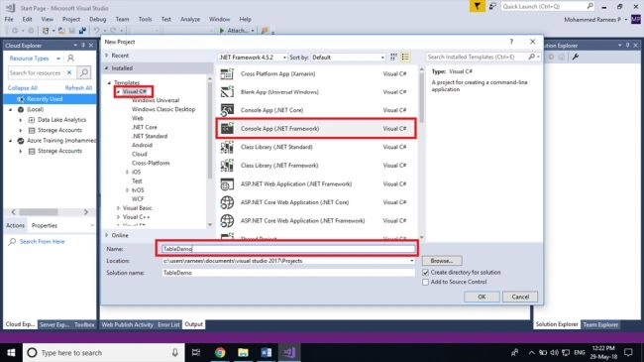Select the .NET Core category
Viewport: 644px width, 362px height.
145,128
